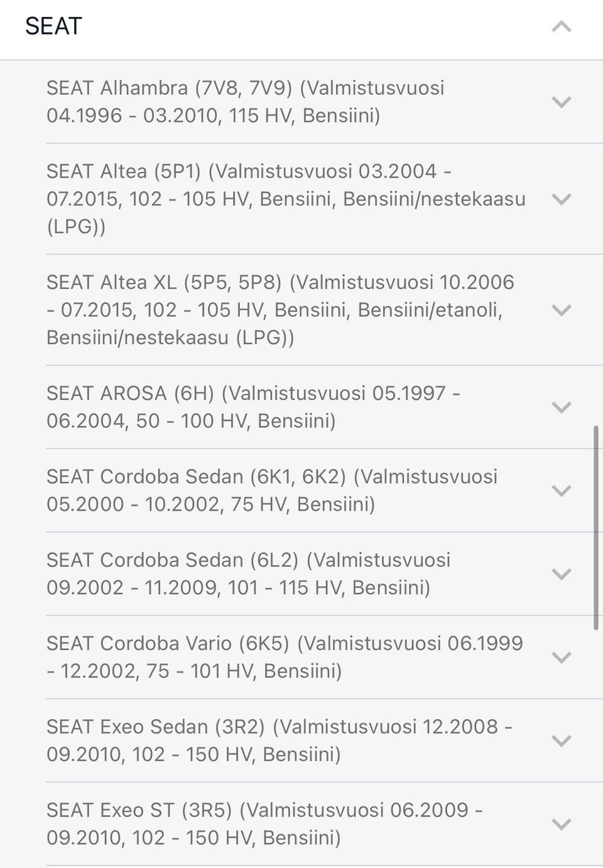Expand the SEAT Altea XL chevron
This screenshot has width=603, height=868.
[561, 310]
